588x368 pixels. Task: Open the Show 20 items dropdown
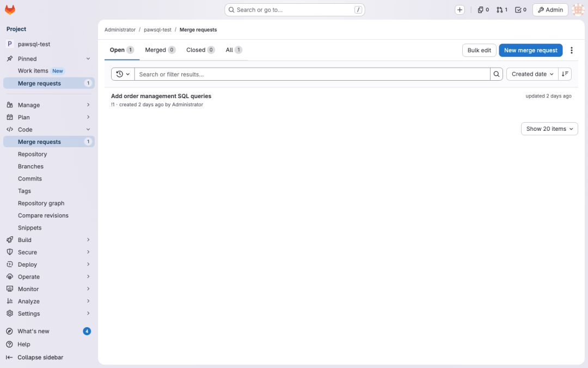549,129
